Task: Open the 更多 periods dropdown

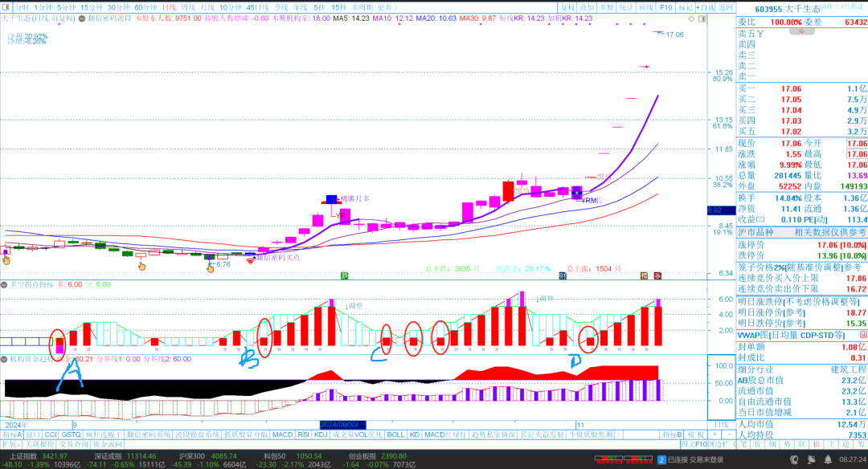Action: click(387, 7)
